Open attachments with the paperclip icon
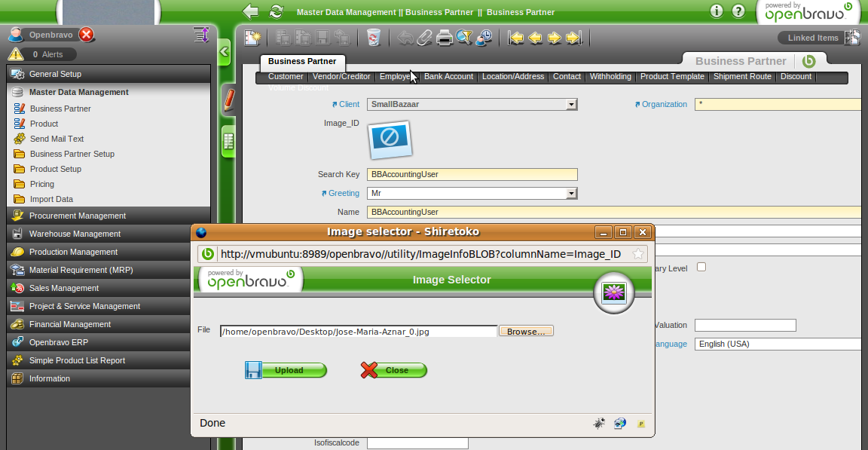868x450 pixels. click(x=424, y=38)
